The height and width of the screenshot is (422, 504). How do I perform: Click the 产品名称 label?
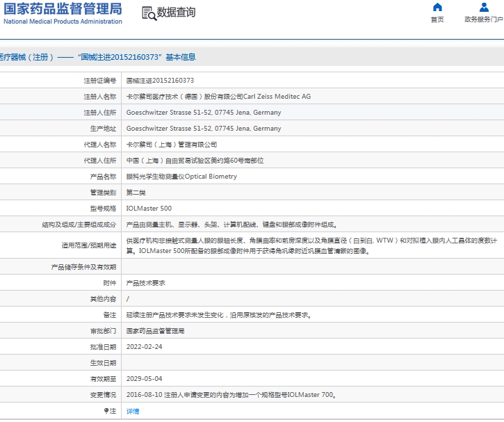point(103,177)
